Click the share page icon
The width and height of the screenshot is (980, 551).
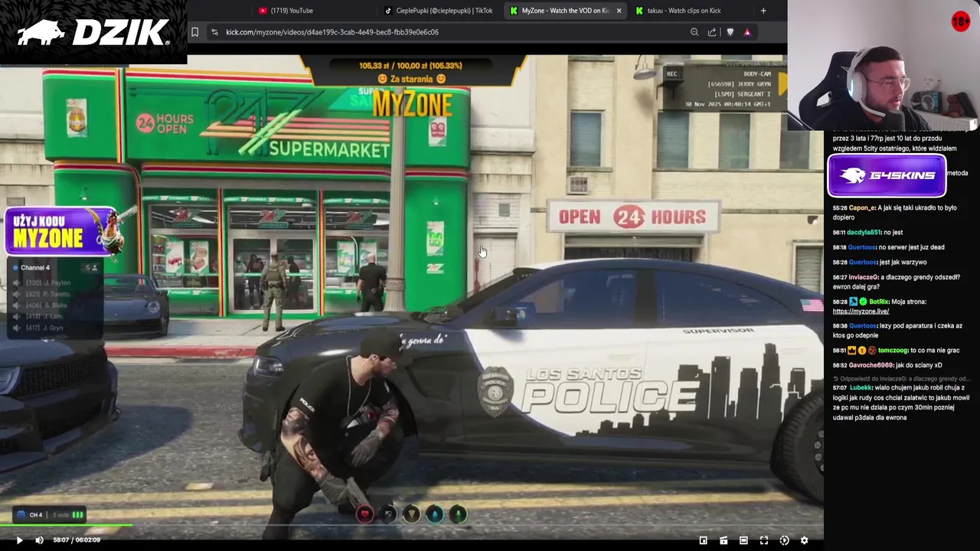712,32
